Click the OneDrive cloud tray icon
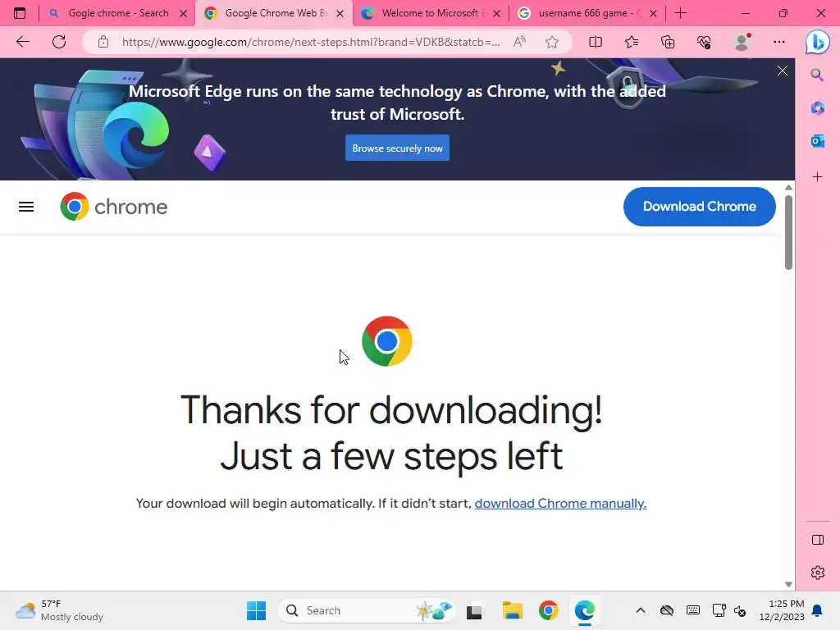840x630 pixels. tap(666, 610)
